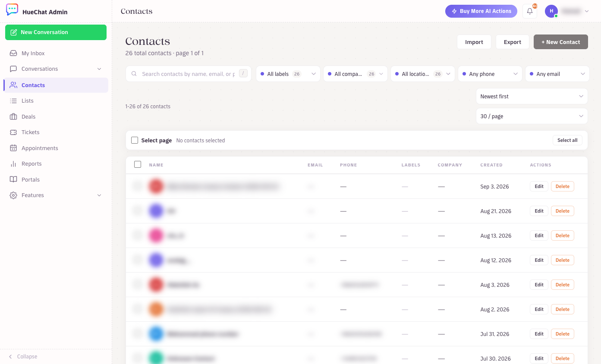This screenshot has width=601, height=364.
Task: Check the row checkbox for Aug 2, 2026 contact
Action: [x=138, y=309]
